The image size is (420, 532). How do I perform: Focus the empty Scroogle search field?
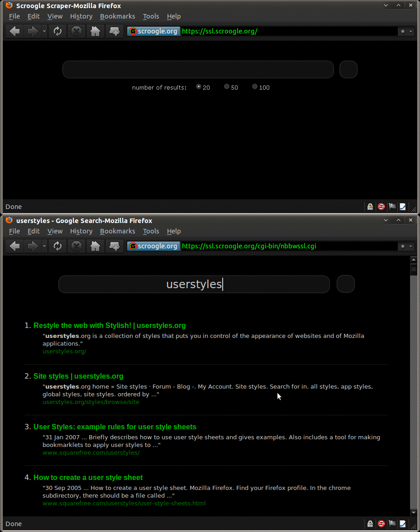(198, 70)
